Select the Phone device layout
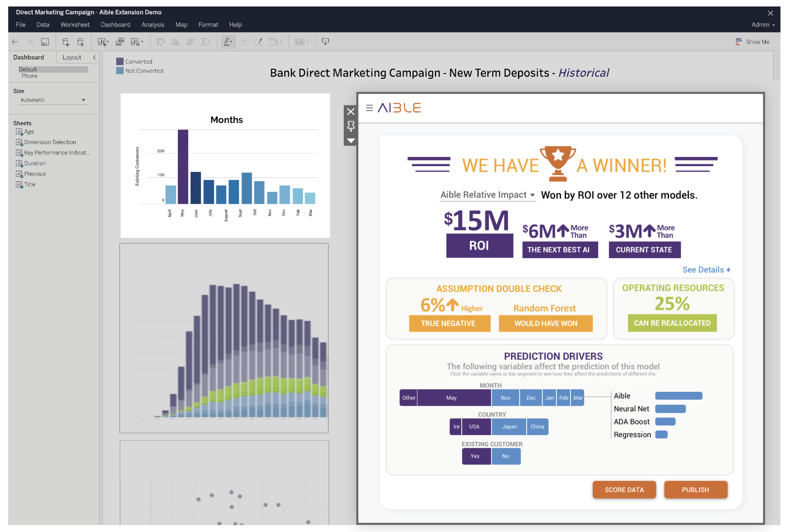The image size is (793, 532). point(30,76)
